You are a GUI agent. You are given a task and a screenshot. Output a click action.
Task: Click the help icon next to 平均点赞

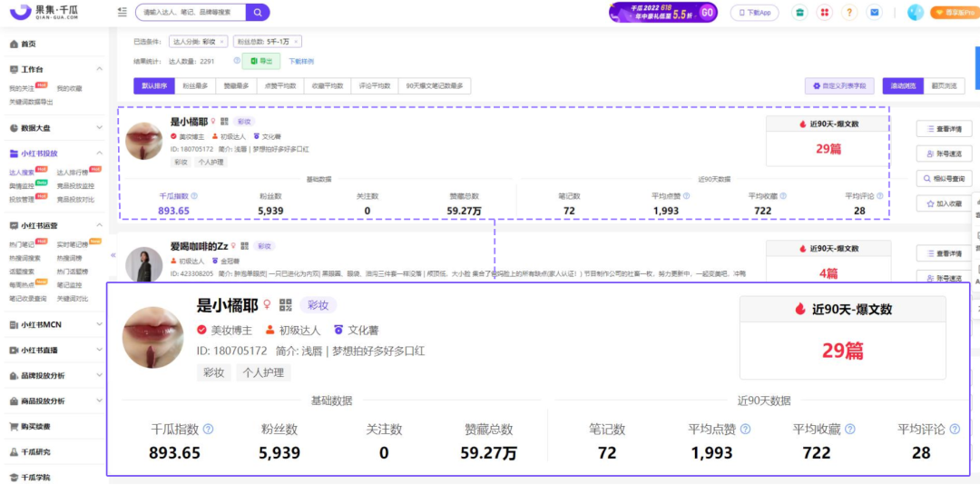[x=686, y=196]
